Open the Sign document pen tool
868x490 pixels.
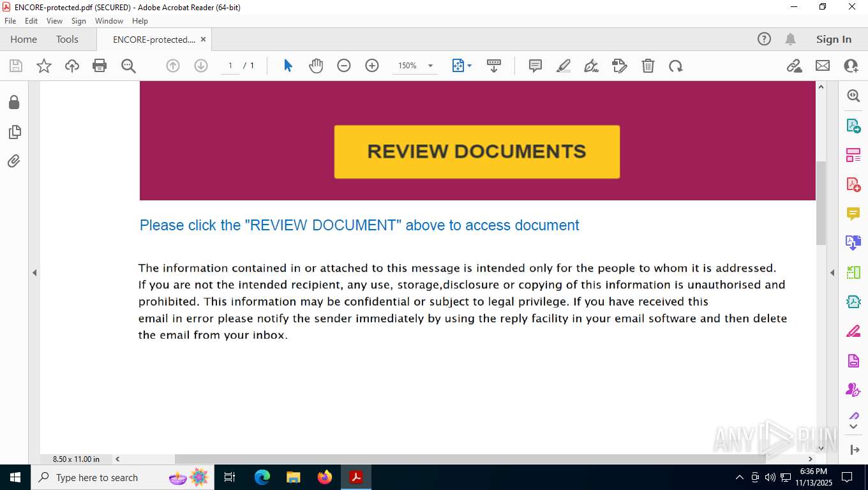(592, 66)
